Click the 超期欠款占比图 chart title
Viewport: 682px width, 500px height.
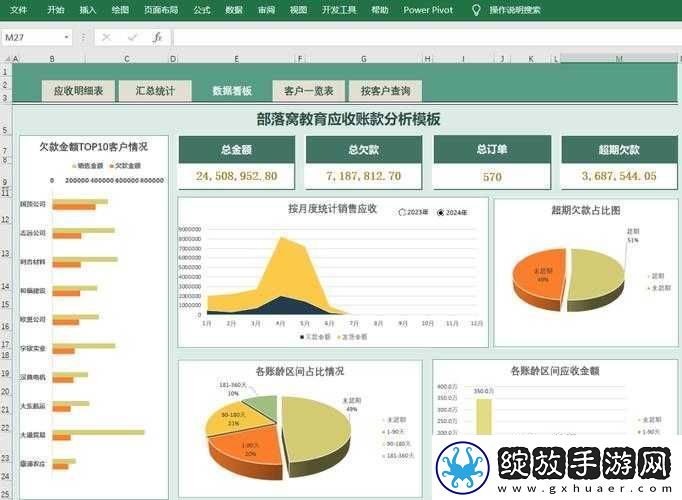586,210
